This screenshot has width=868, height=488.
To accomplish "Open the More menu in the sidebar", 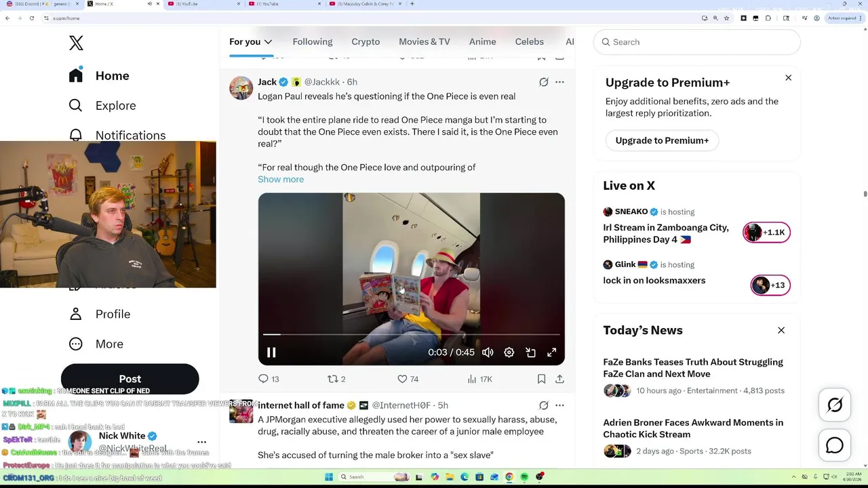I will pos(96,344).
